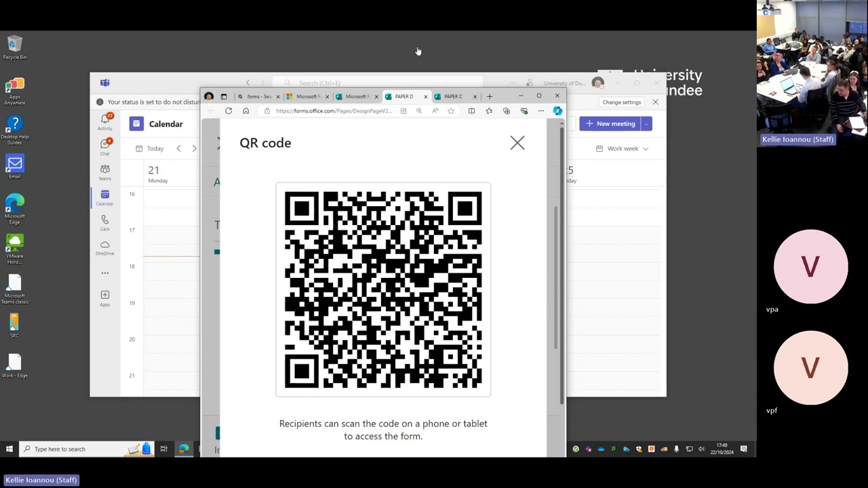Open Work week view dropdown

click(622, 148)
